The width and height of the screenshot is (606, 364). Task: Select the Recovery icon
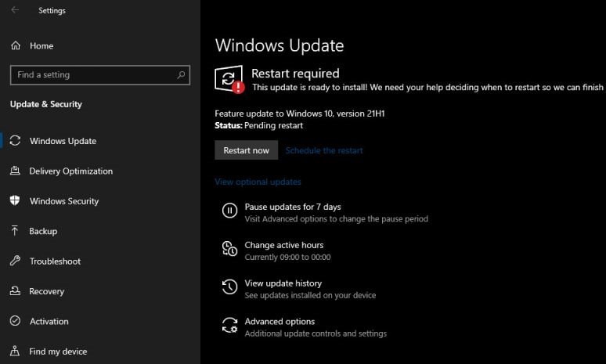[15, 291]
